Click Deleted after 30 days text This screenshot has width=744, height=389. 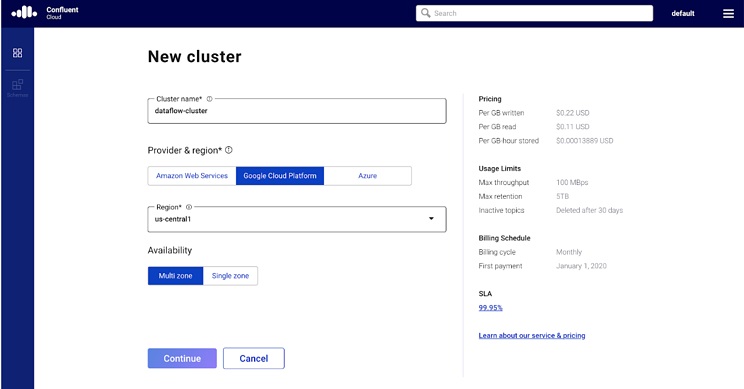coord(589,210)
